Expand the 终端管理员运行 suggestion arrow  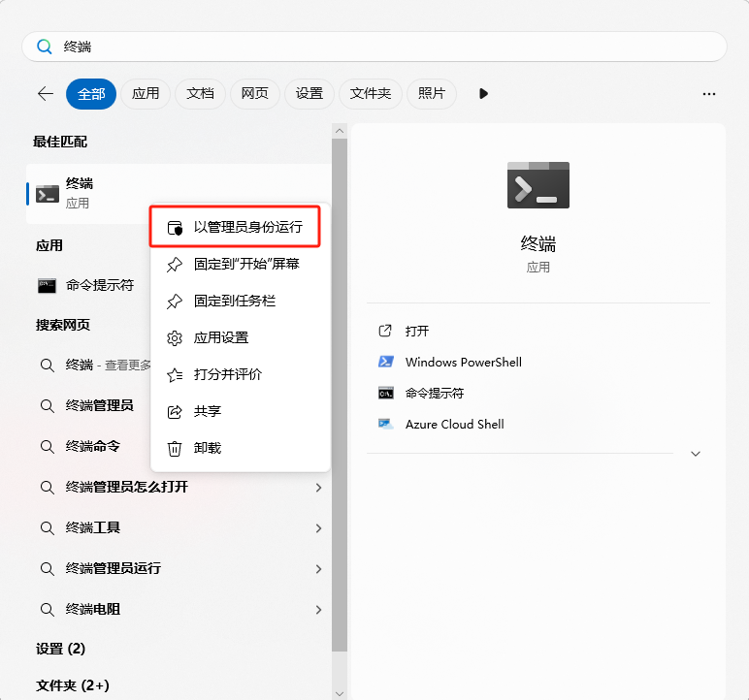point(318,569)
